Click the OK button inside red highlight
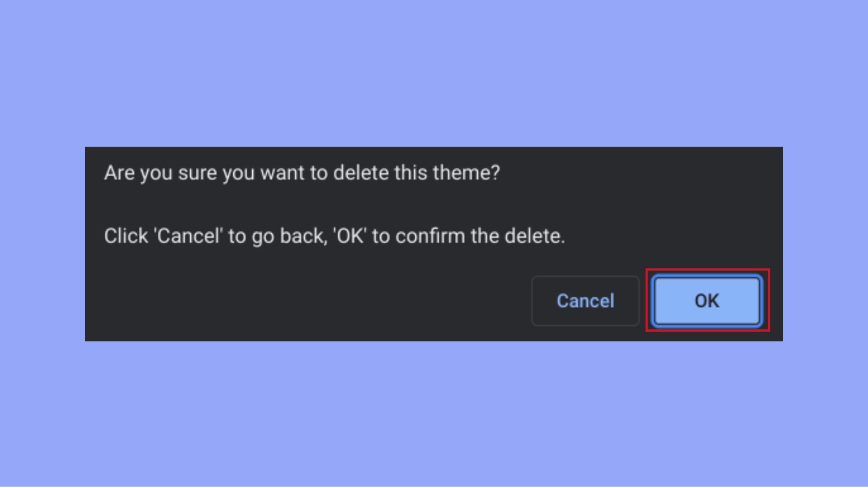The image size is (868, 488). pyautogui.click(x=707, y=301)
